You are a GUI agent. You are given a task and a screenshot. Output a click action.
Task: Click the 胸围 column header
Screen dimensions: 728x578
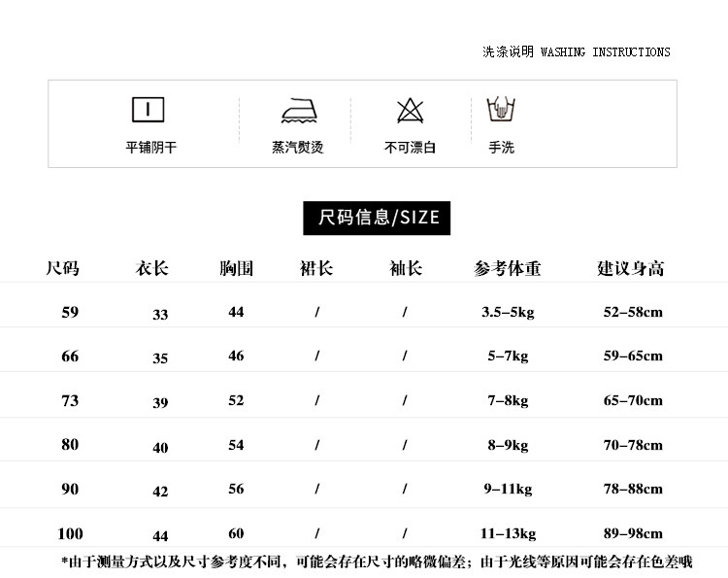pos(236,268)
